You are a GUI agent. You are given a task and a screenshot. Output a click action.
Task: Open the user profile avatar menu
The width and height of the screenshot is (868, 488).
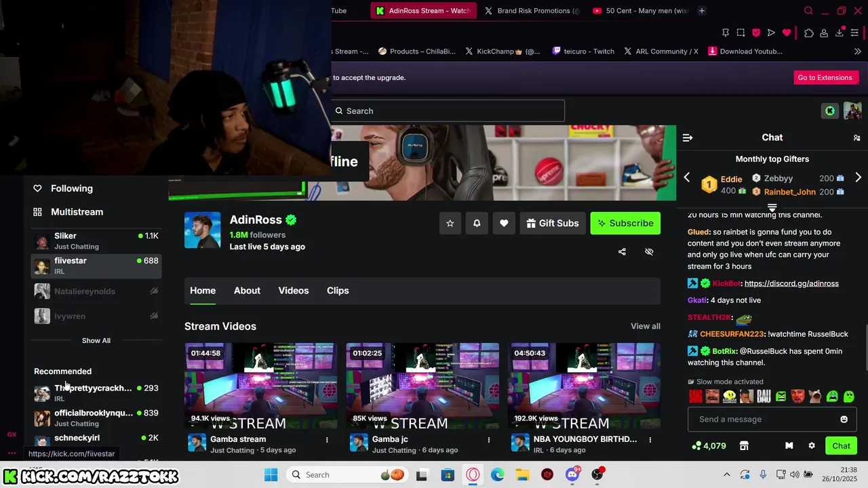click(852, 111)
